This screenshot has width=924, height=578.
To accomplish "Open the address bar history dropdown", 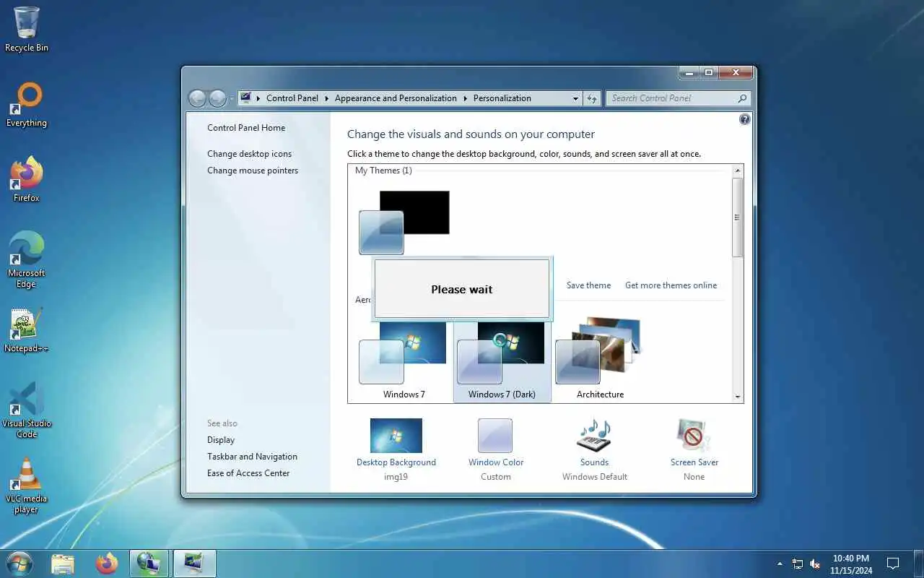I will (575, 98).
